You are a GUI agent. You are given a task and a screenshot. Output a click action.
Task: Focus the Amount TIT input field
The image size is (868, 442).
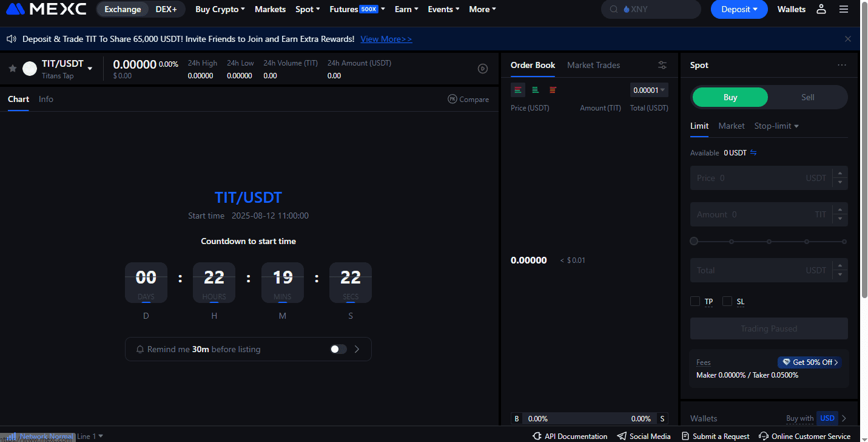point(769,214)
